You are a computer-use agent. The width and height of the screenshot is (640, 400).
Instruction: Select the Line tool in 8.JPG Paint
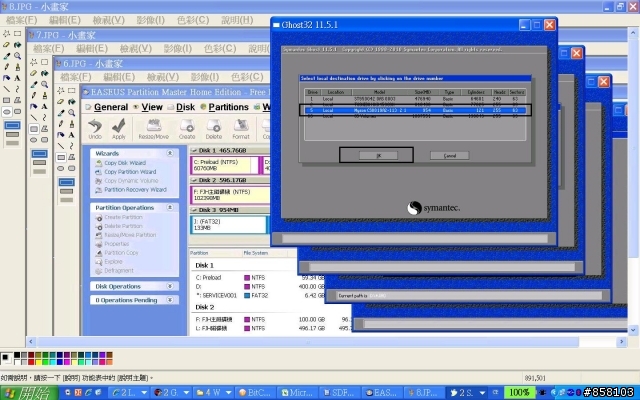point(7,89)
